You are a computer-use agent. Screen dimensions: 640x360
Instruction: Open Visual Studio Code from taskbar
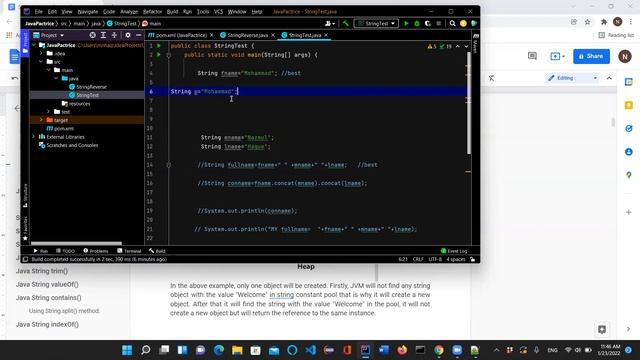pyautogui.click(x=310, y=350)
